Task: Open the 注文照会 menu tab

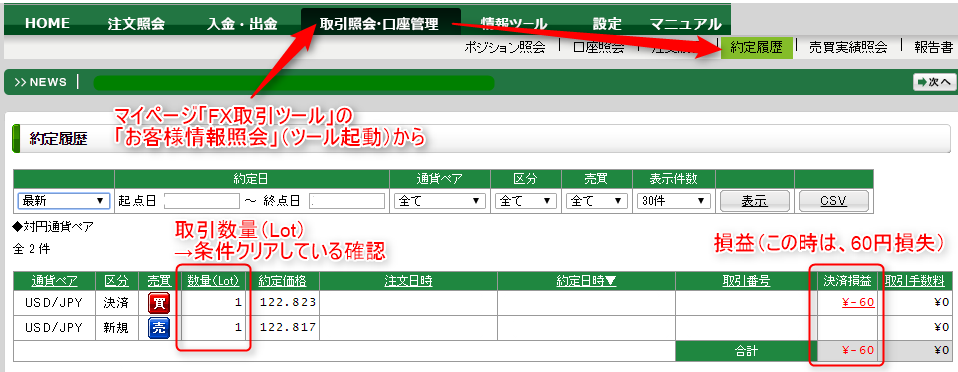Action: point(136,24)
